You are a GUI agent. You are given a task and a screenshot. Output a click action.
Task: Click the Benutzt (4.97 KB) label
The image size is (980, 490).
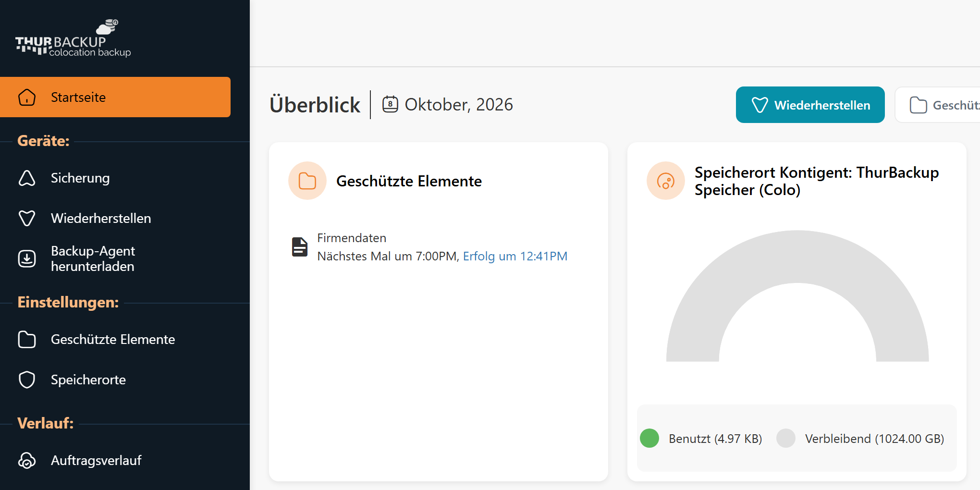click(x=715, y=439)
